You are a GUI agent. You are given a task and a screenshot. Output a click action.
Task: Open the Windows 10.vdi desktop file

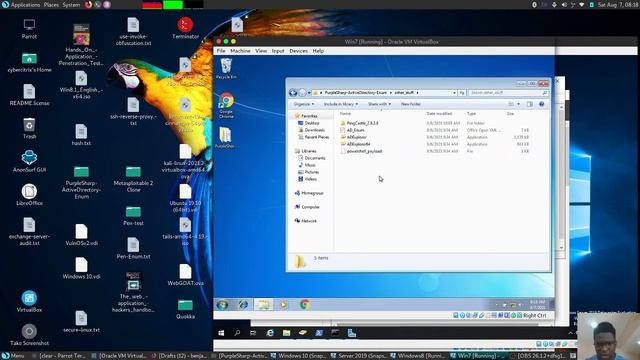coord(81,268)
